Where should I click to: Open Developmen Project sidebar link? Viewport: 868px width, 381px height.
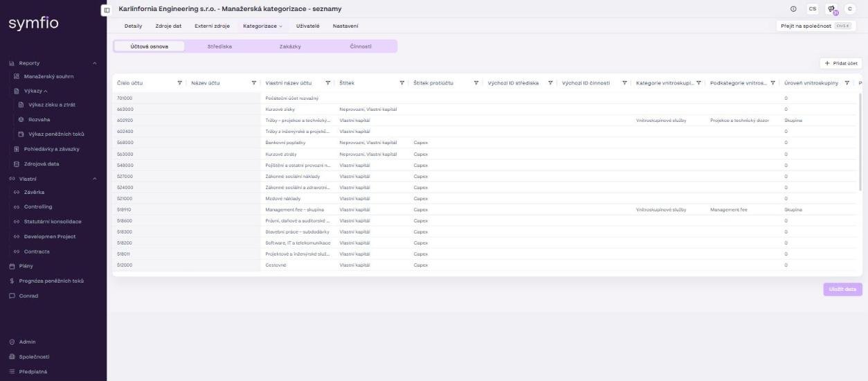[x=50, y=236]
